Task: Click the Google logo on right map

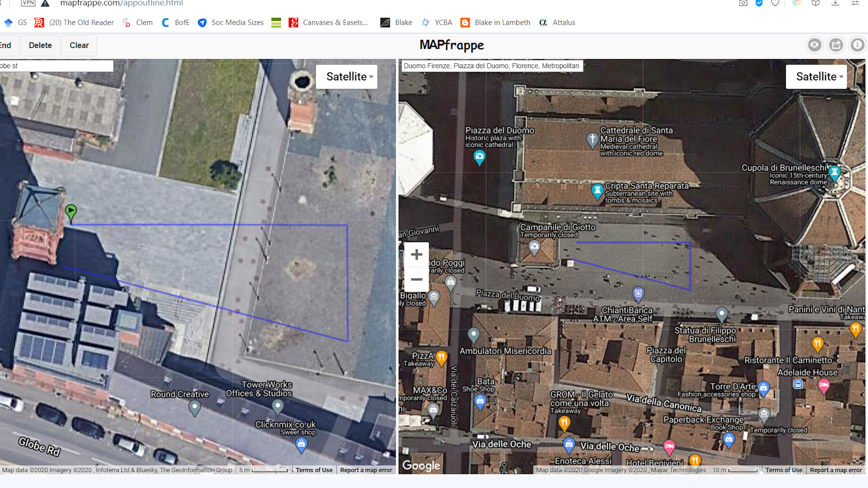Action: 421,465
